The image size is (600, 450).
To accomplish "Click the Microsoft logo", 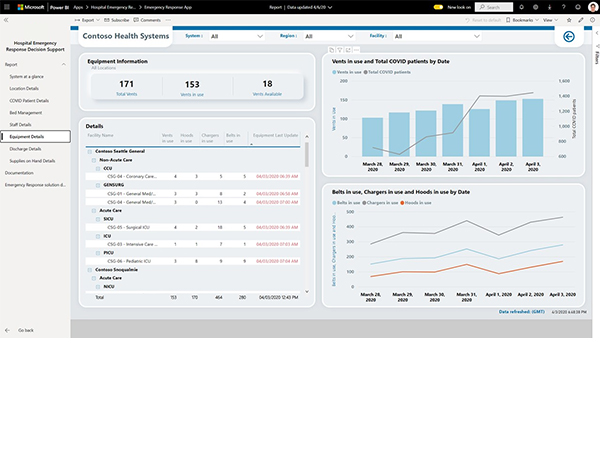I will [31, 7].
